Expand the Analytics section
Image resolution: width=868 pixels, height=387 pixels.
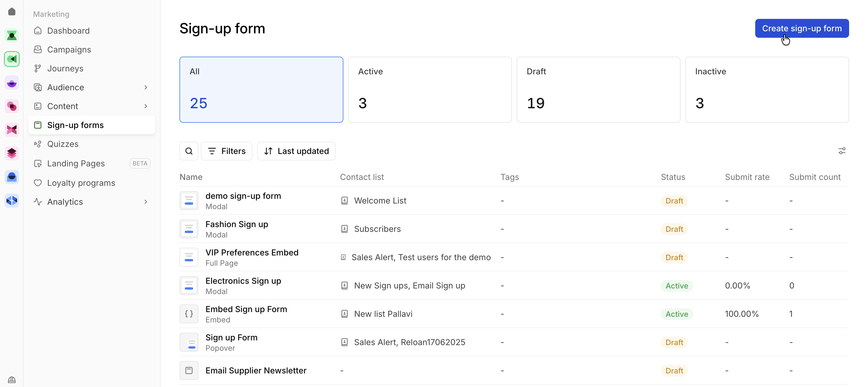pos(146,202)
